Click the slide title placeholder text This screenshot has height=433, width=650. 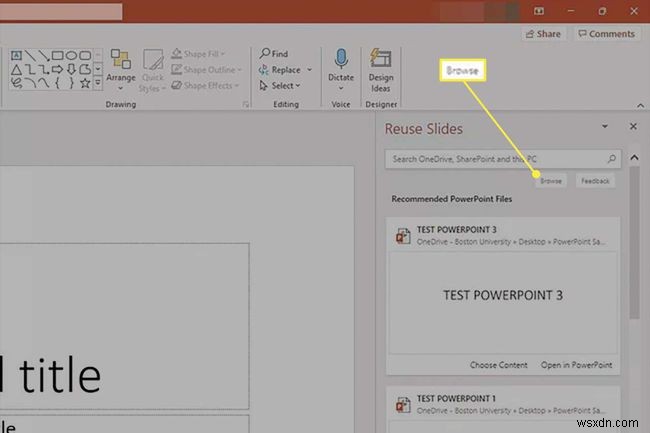point(51,375)
